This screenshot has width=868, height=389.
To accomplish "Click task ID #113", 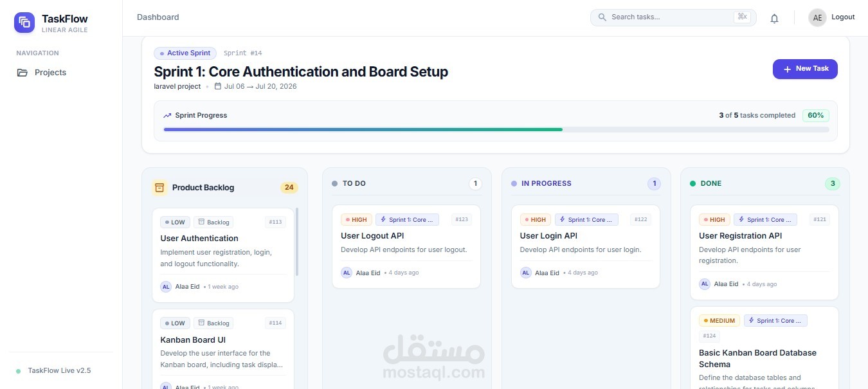I will point(275,222).
